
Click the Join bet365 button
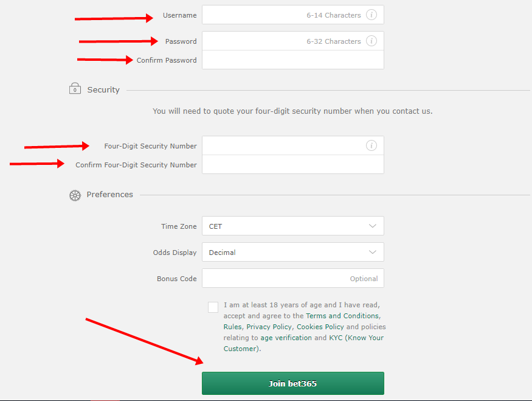tap(293, 383)
